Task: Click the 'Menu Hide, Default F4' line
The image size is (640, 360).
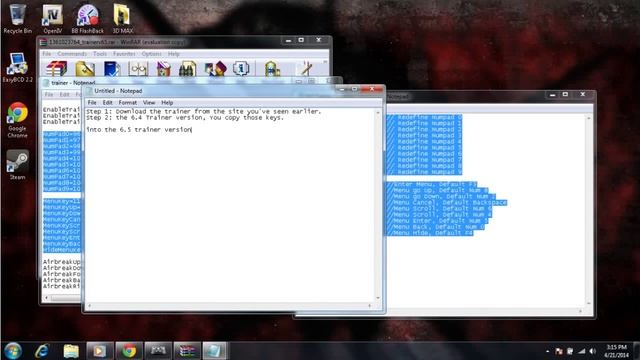Action: tap(430, 233)
